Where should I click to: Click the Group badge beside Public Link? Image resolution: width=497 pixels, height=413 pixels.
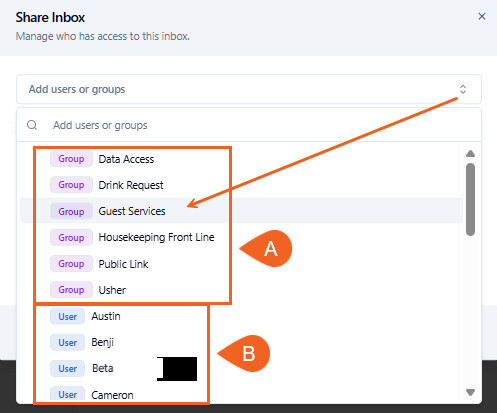pyautogui.click(x=71, y=264)
